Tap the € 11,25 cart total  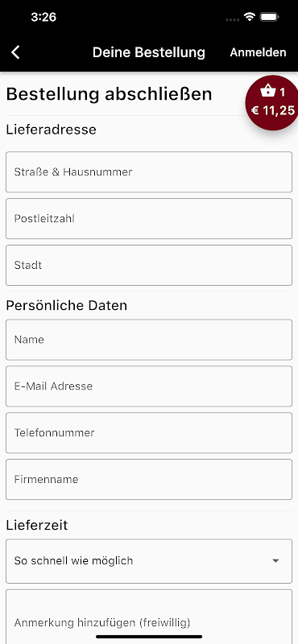tap(273, 110)
